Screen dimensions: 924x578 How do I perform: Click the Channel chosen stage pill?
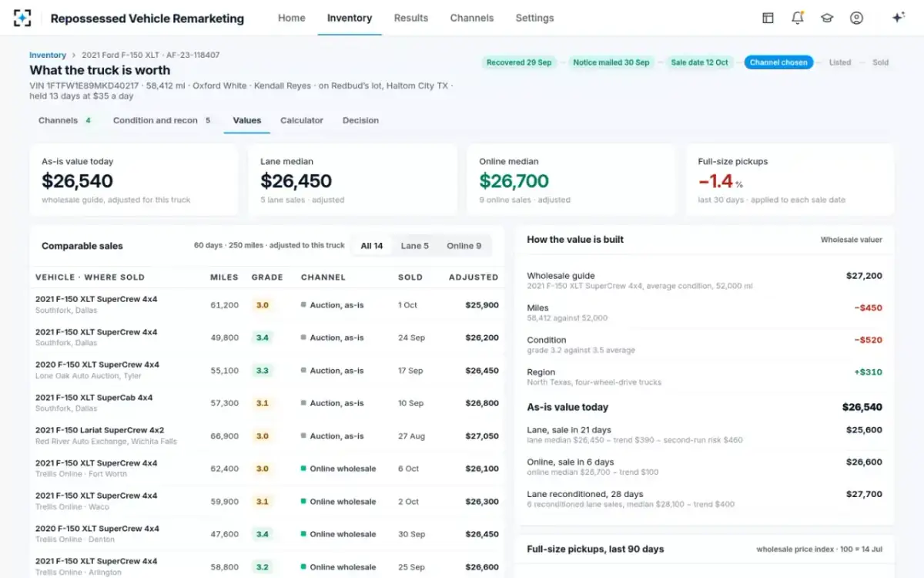click(x=778, y=62)
